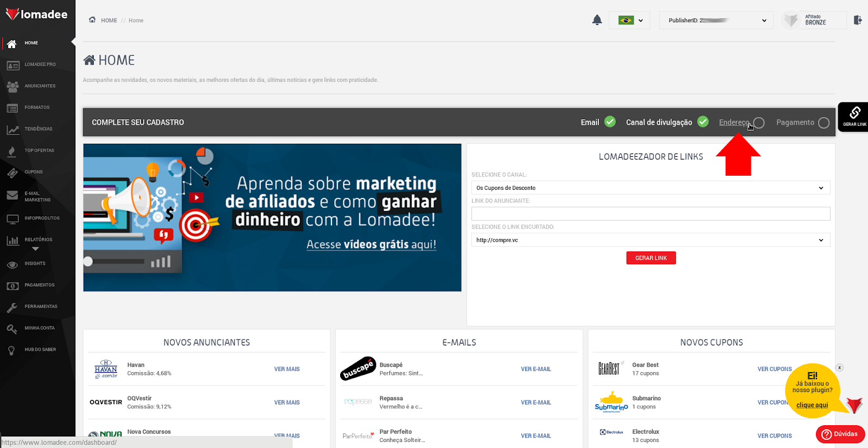
Task: Click the marketing de afiliados banner
Action: tap(272, 217)
